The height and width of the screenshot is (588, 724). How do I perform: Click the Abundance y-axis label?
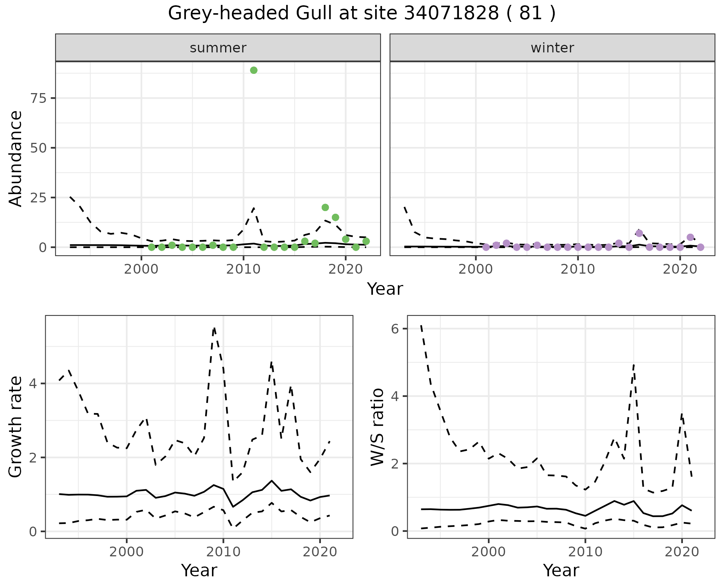(16, 158)
